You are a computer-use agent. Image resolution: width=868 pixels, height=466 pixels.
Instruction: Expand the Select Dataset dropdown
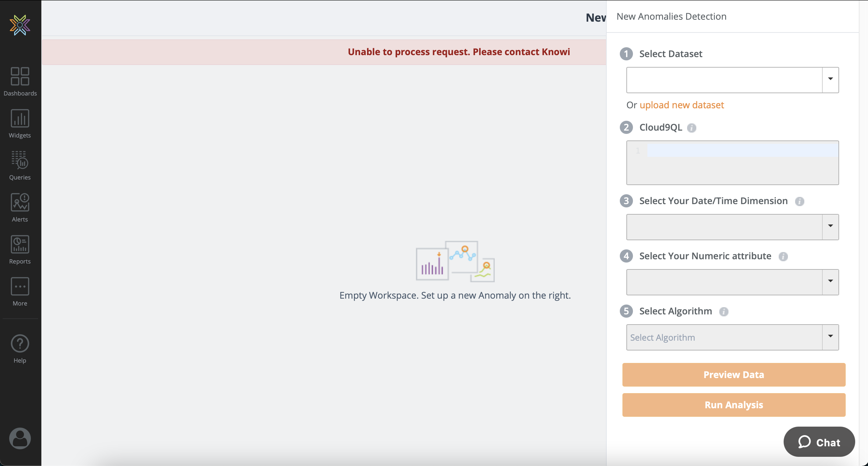tap(830, 79)
